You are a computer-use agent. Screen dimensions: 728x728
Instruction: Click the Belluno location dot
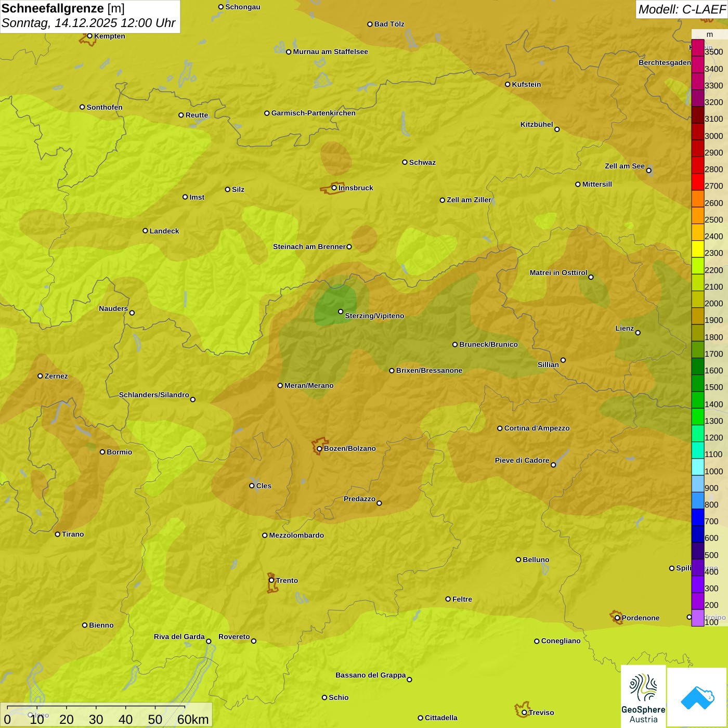click(x=518, y=560)
